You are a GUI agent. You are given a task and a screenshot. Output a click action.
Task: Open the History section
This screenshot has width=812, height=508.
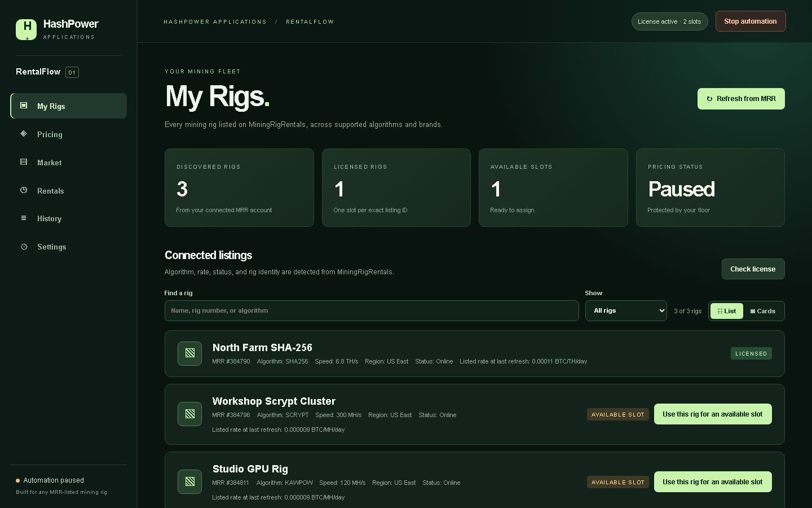click(x=68, y=218)
